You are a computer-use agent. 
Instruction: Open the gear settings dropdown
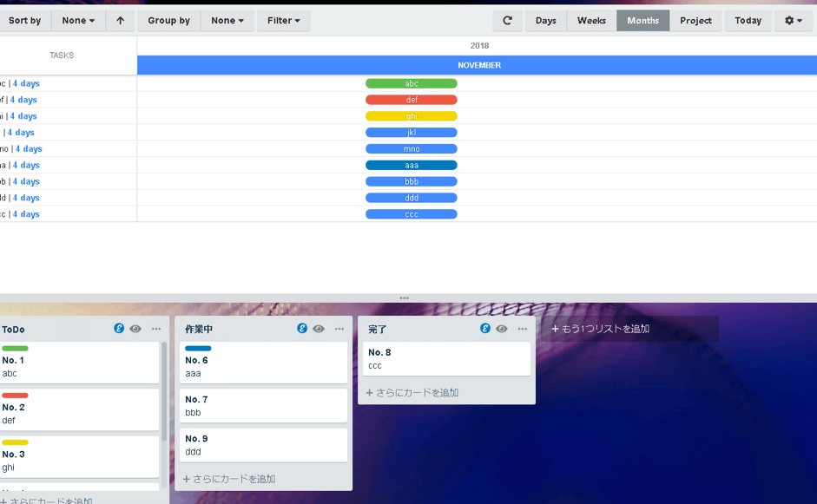point(793,21)
